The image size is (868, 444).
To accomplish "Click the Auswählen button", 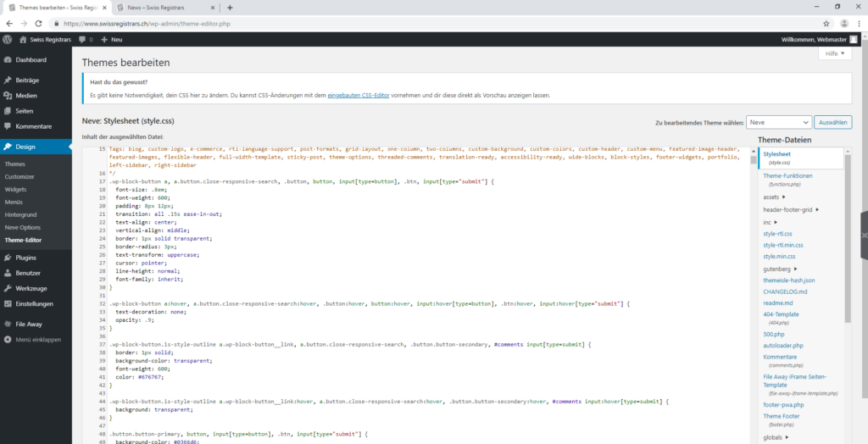I will coord(833,122).
